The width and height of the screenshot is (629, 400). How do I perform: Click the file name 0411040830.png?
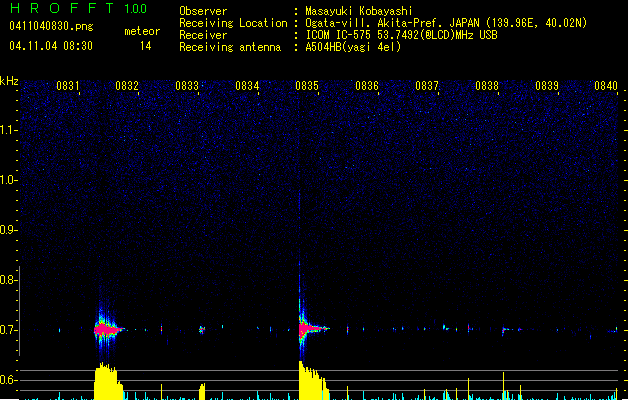51,26
